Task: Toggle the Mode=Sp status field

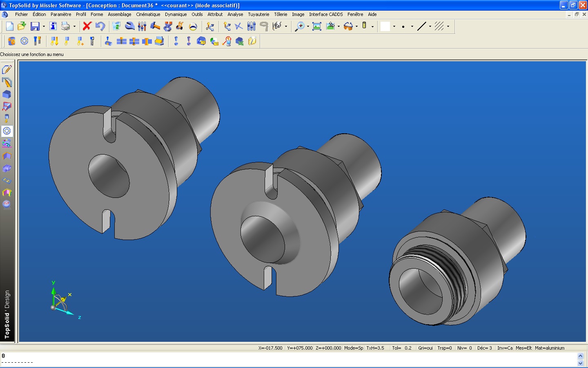Action: coord(353,348)
